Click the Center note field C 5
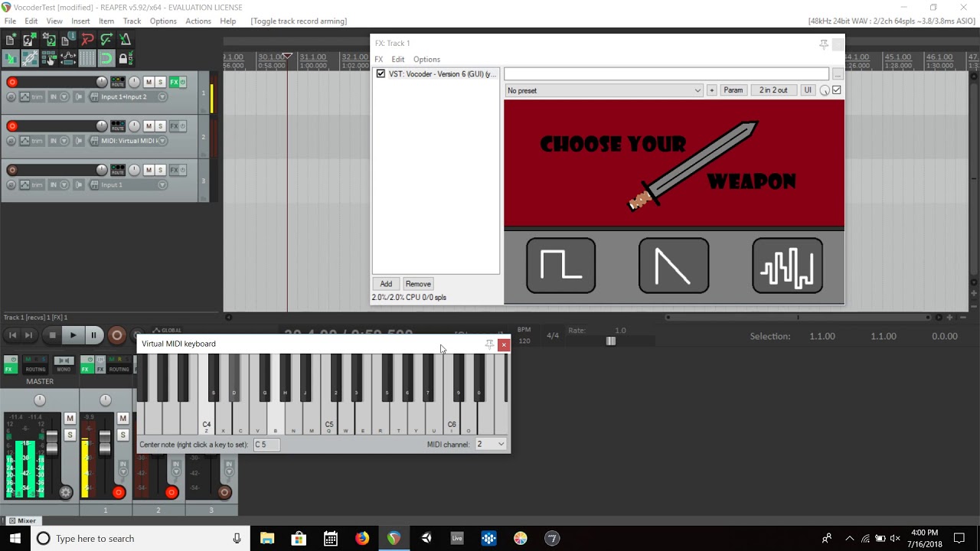 pyautogui.click(x=266, y=444)
